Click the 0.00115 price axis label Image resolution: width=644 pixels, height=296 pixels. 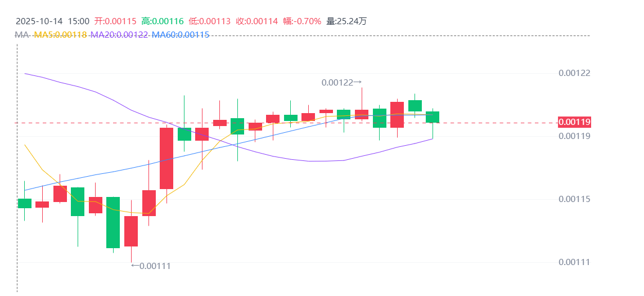point(574,199)
